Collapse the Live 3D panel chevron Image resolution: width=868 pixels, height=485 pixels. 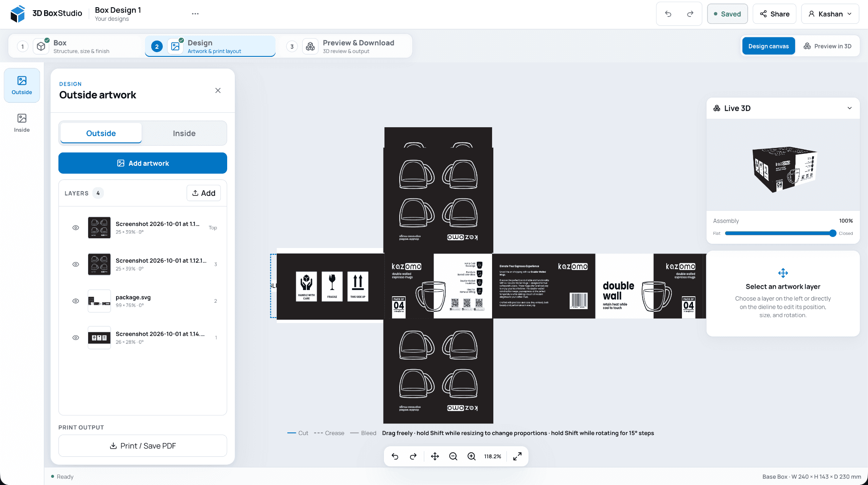pos(849,108)
